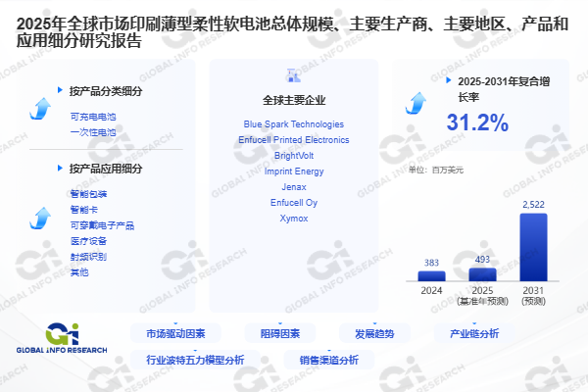Click the 一次性电池 product type
This screenshot has height=392, width=588.
[93, 132]
